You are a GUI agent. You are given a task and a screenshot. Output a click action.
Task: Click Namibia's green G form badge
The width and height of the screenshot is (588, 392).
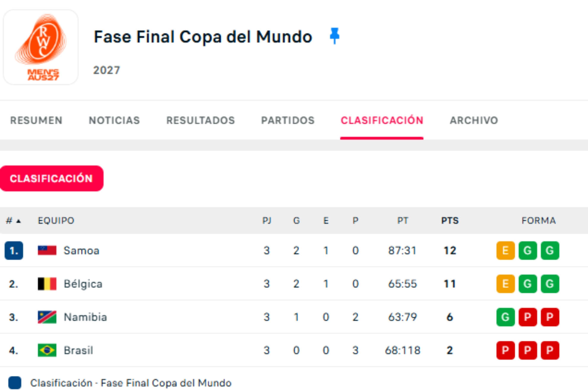pyautogui.click(x=505, y=317)
